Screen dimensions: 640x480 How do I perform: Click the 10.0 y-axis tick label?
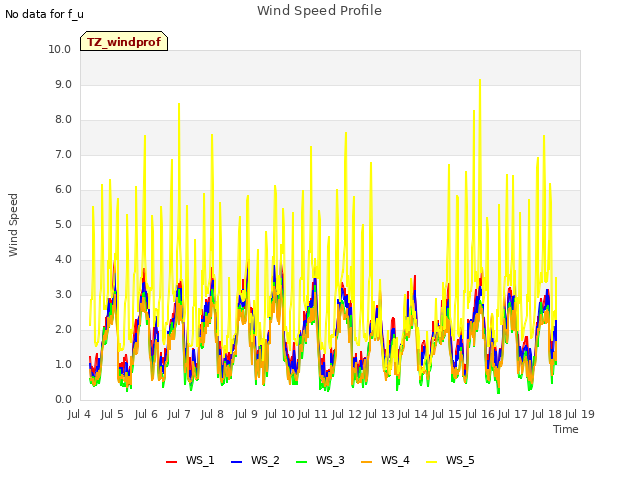coord(60,49)
